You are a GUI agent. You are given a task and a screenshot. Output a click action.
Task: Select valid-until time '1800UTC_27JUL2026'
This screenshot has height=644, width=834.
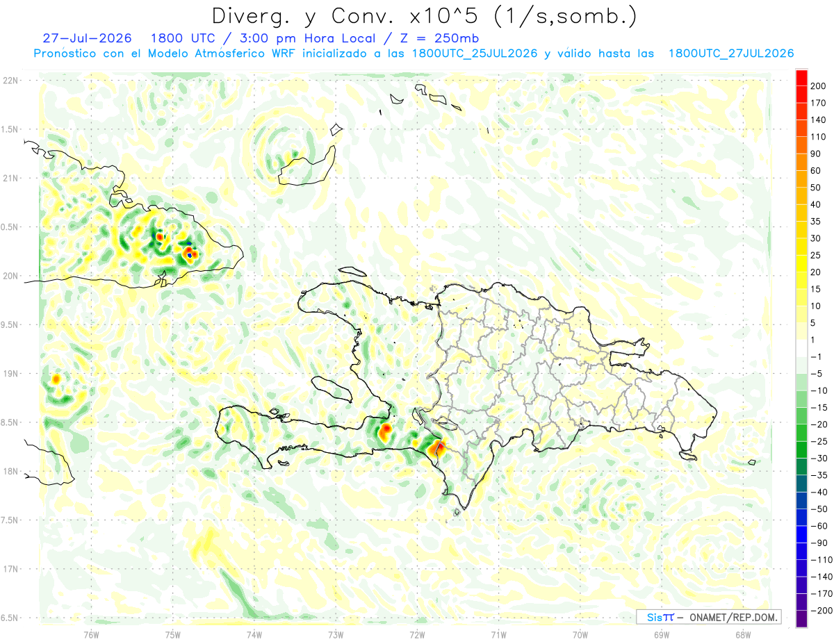tap(730, 53)
